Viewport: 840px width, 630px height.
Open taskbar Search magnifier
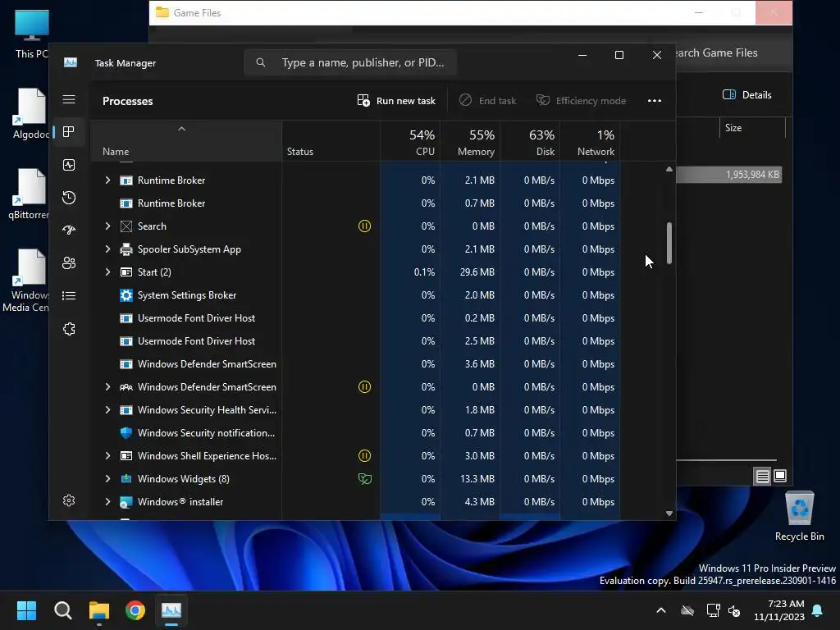pos(62,610)
